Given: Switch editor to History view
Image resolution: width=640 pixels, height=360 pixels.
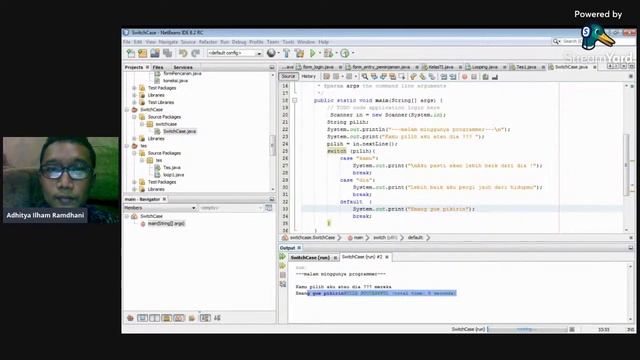Looking at the screenshot, I should click(x=309, y=76).
